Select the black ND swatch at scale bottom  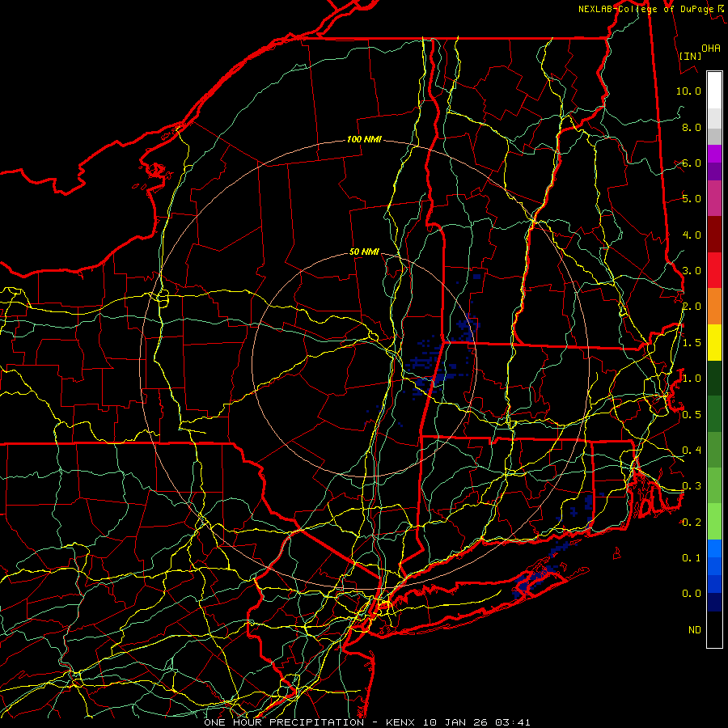click(714, 629)
